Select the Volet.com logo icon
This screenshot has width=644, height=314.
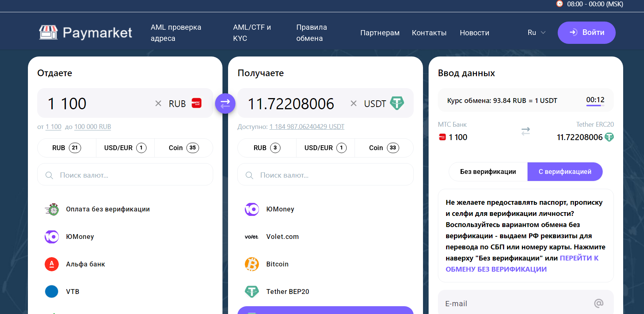point(251,237)
